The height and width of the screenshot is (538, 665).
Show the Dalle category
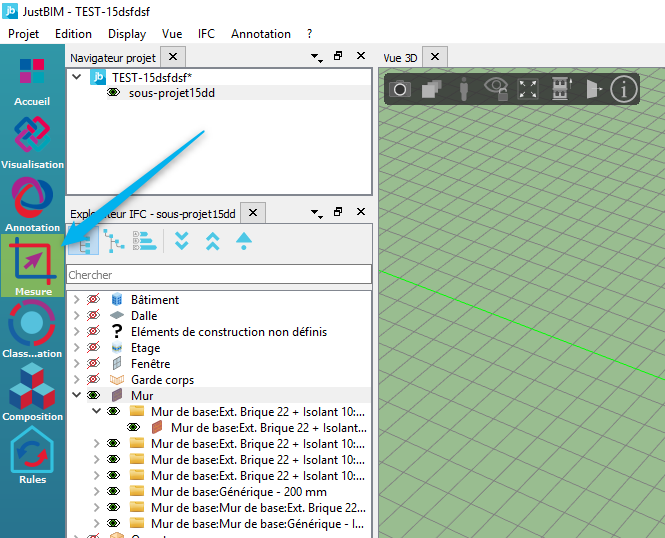click(x=93, y=315)
